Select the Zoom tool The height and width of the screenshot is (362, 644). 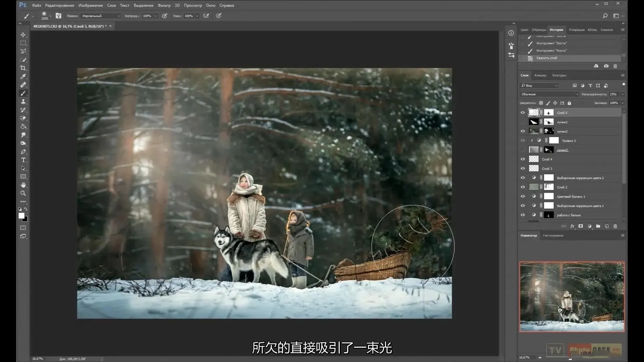[23, 193]
